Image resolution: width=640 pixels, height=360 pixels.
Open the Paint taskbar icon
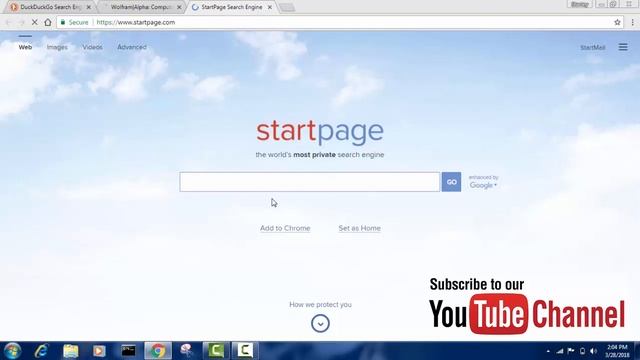(x=187, y=351)
